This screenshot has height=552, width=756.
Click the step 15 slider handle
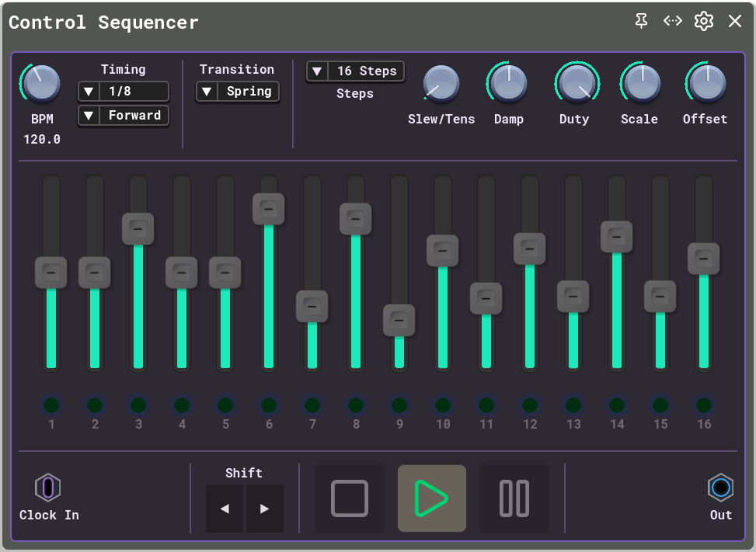pyautogui.click(x=660, y=297)
